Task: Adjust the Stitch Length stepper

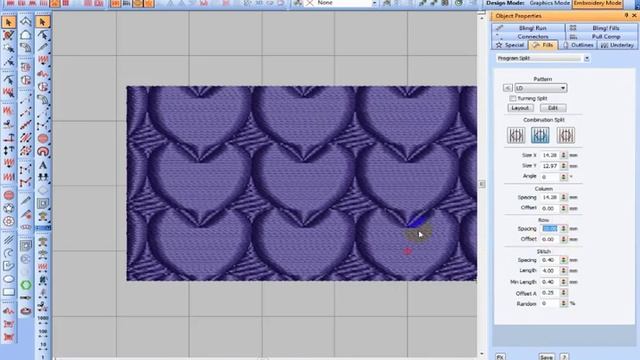Action: pyautogui.click(x=563, y=271)
